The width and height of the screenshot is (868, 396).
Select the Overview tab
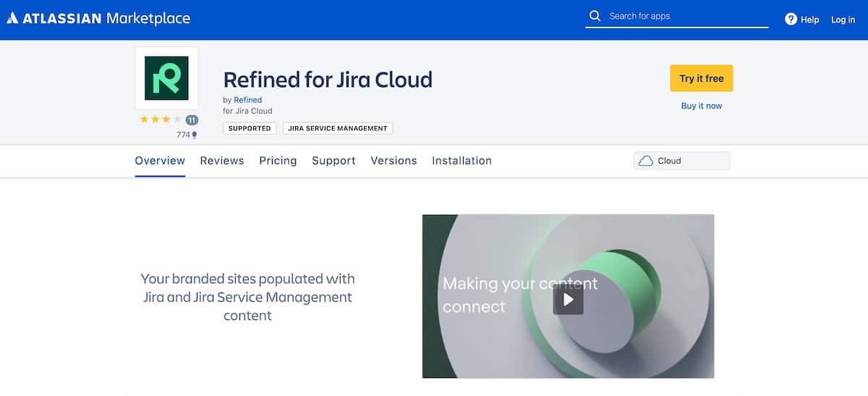tap(160, 161)
